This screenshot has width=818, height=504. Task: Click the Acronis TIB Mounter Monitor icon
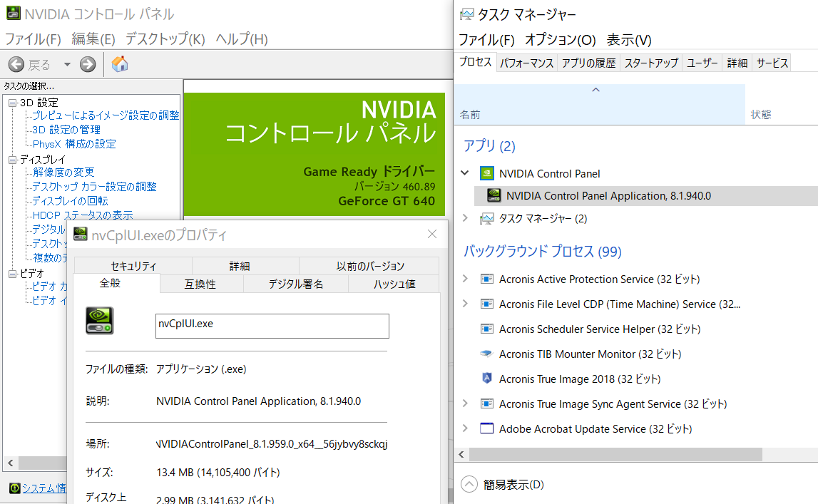pyautogui.click(x=486, y=354)
